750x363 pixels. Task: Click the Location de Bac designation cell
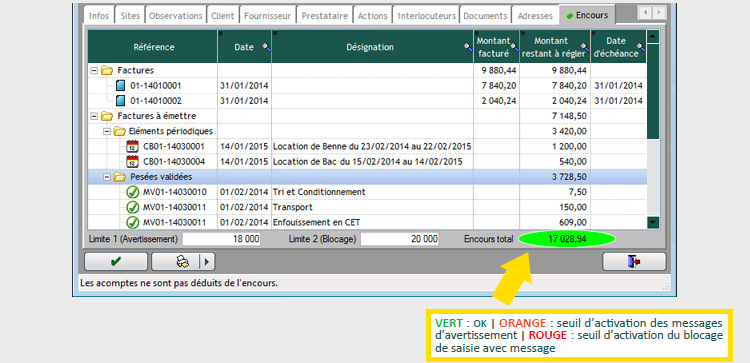coord(372,162)
